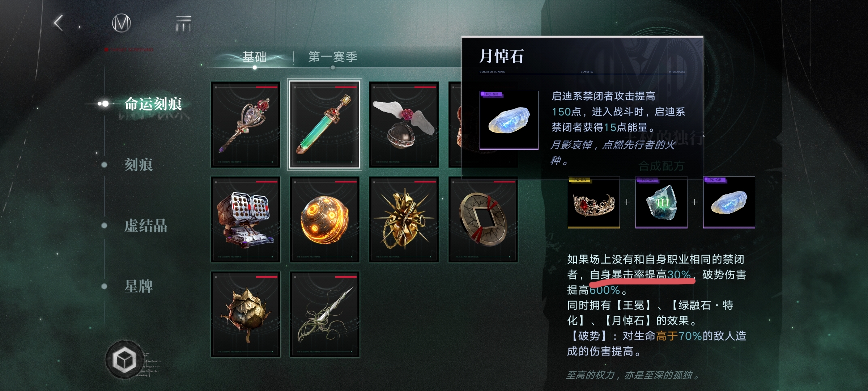The width and height of the screenshot is (868, 391).
Task: Open the 虚结晶 category
Action: click(146, 226)
